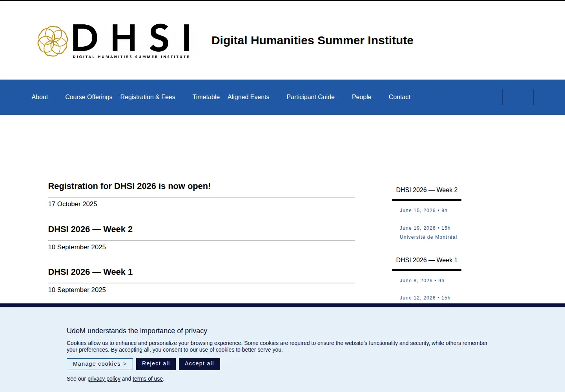Screen dimensions: 565x392
Task: Open the About menu item
Action: pyautogui.click(x=40, y=97)
